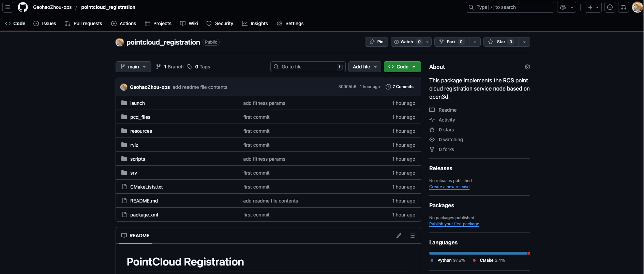
Task: View the 0 stars link
Action: coord(441,130)
